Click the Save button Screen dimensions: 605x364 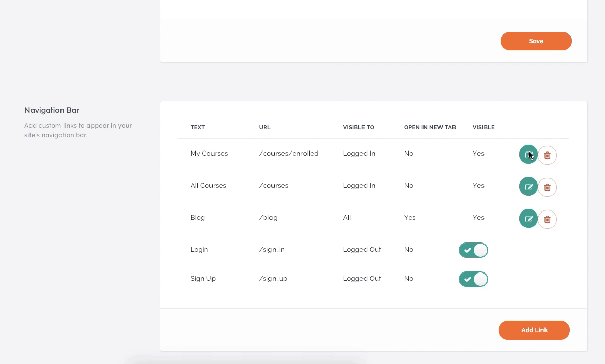click(x=536, y=41)
